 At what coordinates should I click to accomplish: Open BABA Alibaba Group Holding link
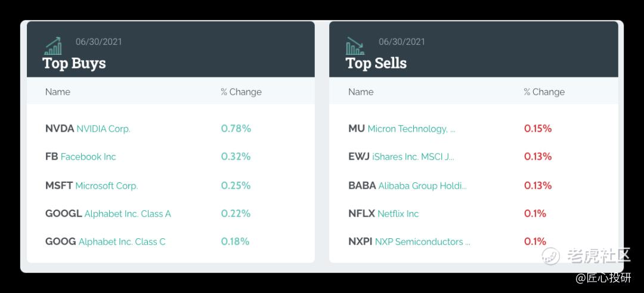pos(407,185)
